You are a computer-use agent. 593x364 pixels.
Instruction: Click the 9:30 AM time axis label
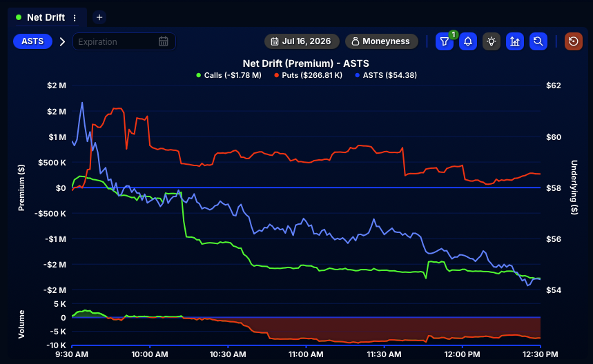coord(72,354)
